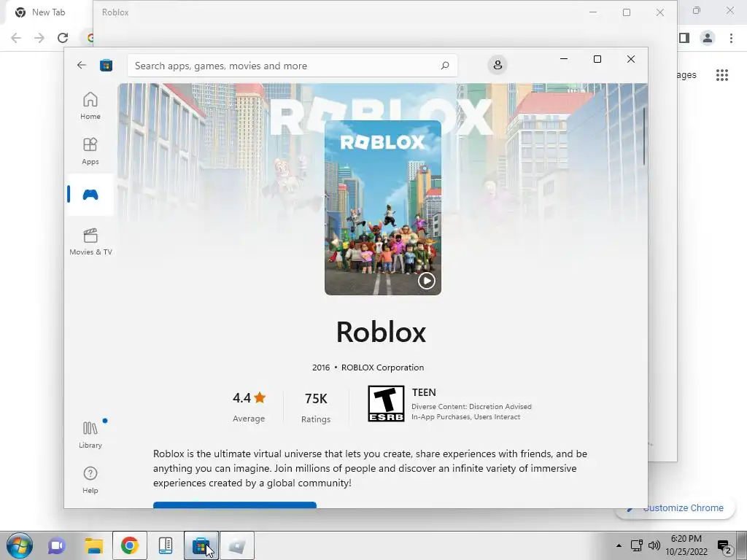Open Home in the Store sidebar

tap(90, 106)
